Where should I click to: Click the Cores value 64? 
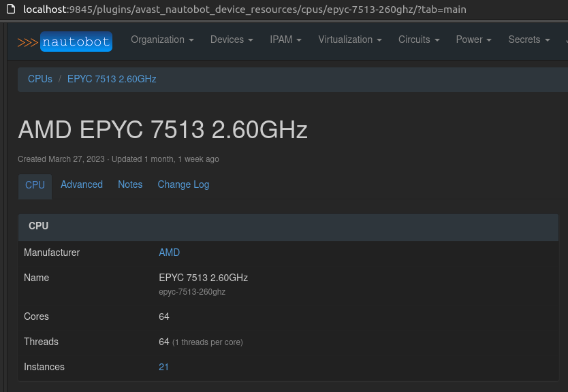[163, 316]
